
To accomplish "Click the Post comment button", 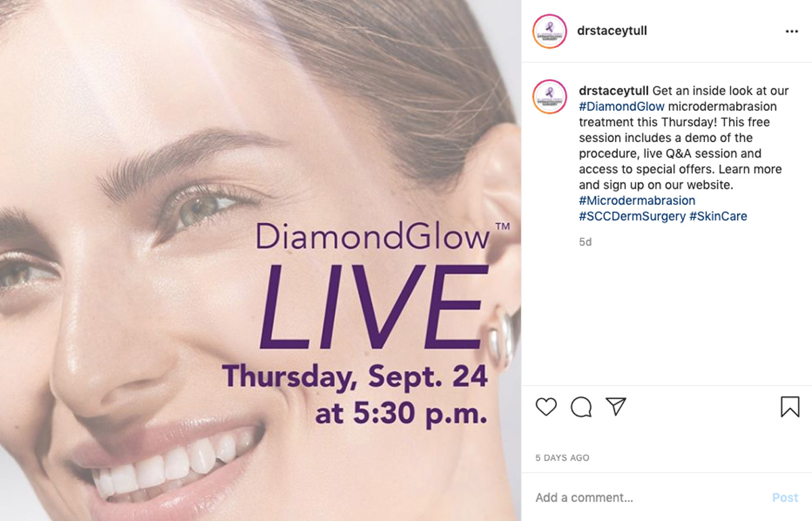I will (785, 497).
